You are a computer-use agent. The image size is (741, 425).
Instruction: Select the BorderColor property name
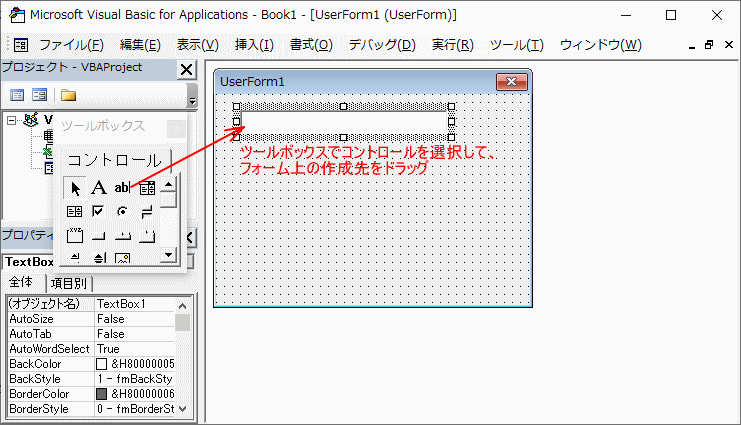[51, 394]
